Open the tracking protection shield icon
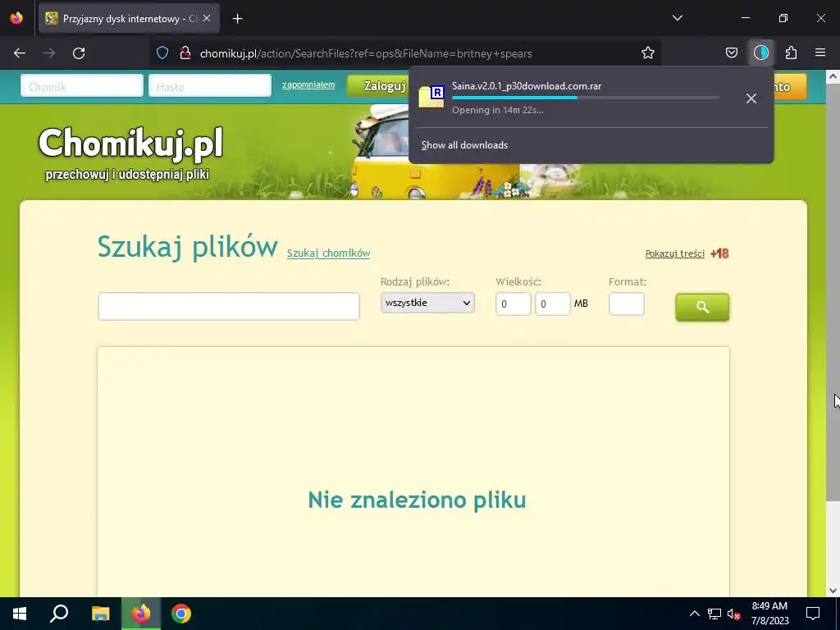Image resolution: width=840 pixels, height=630 pixels. [162, 53]
